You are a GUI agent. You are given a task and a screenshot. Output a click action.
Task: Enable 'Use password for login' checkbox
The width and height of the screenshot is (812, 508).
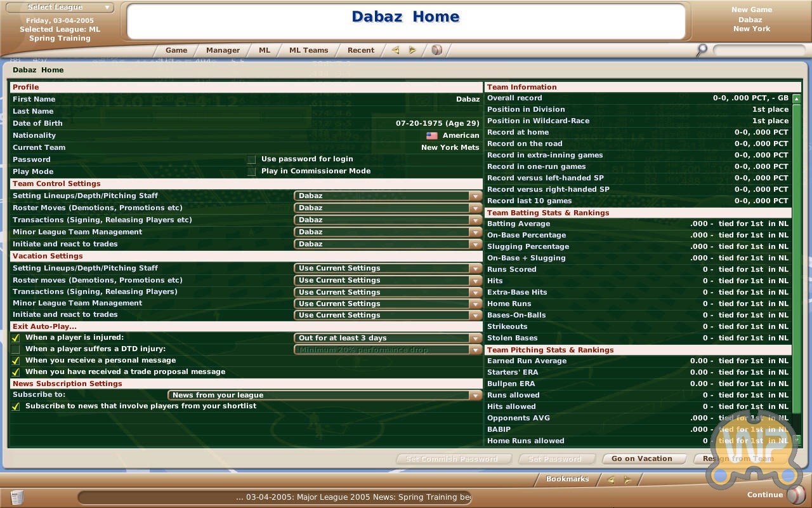pos(252,159)
